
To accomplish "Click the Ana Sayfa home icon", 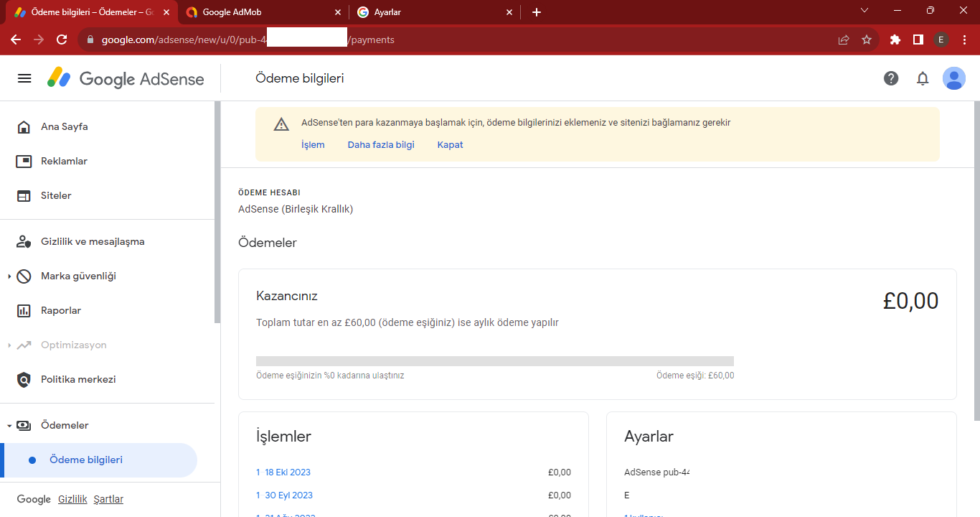I will 24,127.
